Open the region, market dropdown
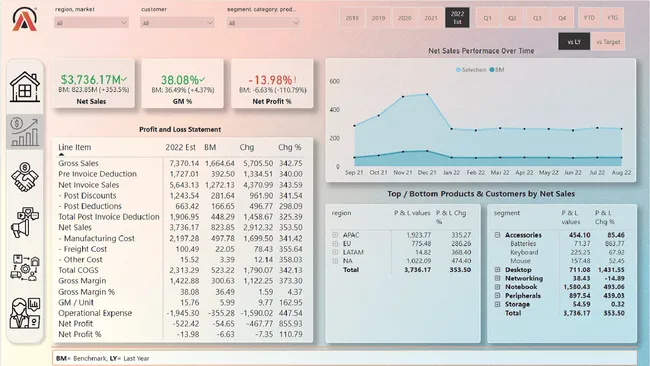The width and height of the screenshot is (650, 366). coord(91,23)
